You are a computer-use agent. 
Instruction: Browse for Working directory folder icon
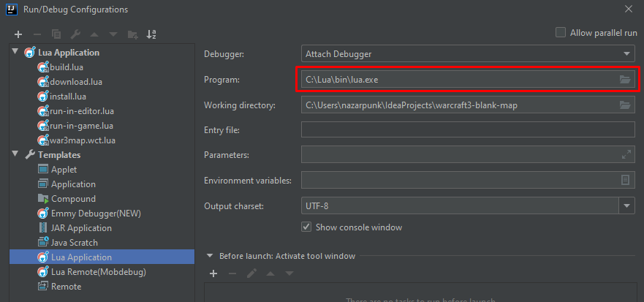tap(624, 105)
